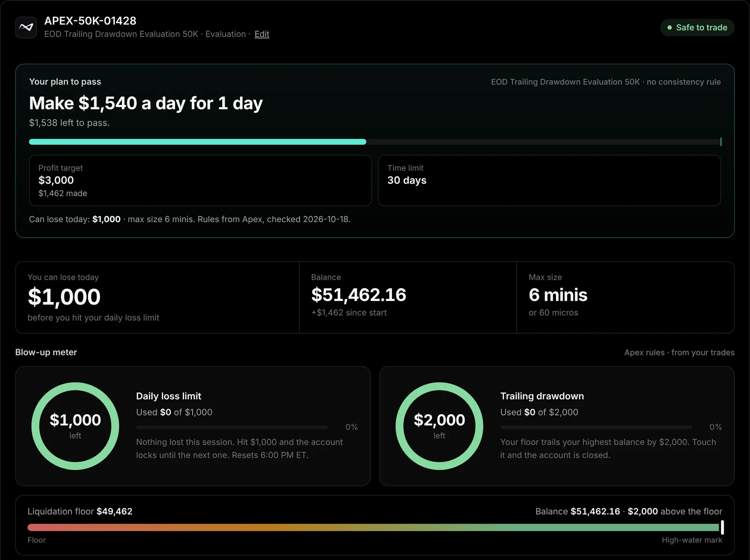Click the '$2,000 above the floor' text
This screenshot has height=560, width=750.
click(x=675, y=511)
